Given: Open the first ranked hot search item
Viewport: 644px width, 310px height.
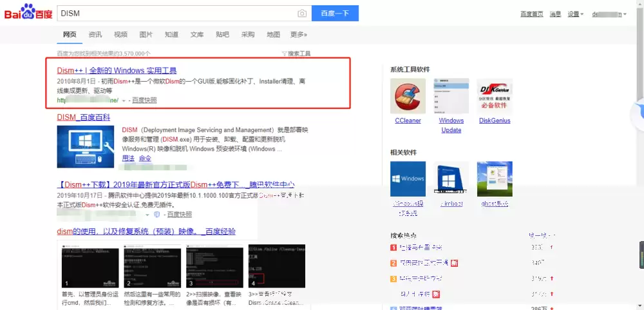Looking at the screenshot, I should [420, 247].
